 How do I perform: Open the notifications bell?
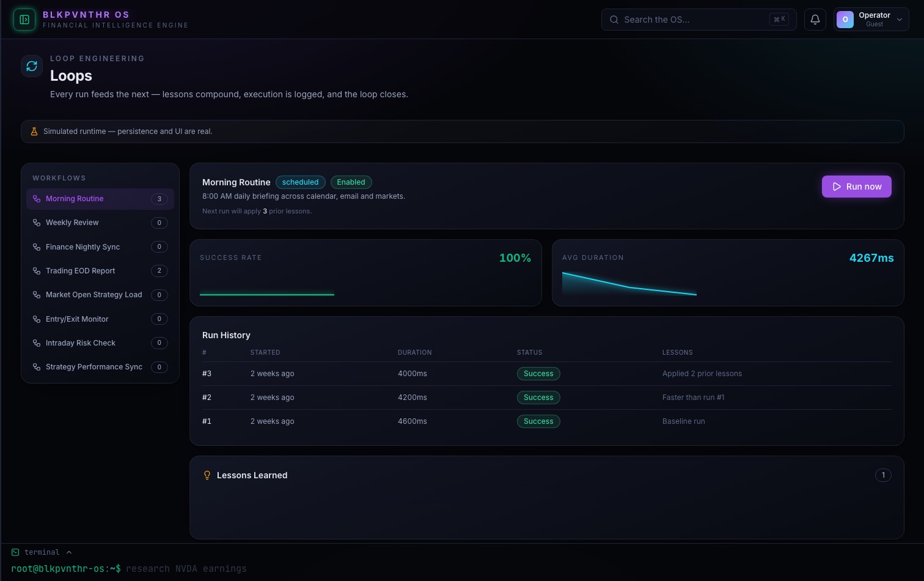click(815, 20)
